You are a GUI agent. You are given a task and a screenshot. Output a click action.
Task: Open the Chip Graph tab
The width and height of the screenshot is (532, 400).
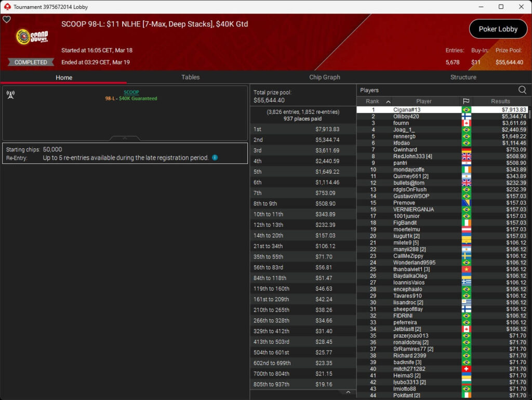click(324, 77)
